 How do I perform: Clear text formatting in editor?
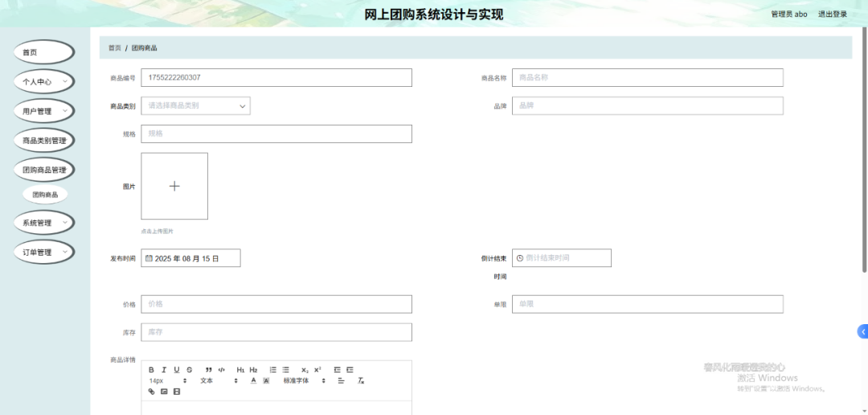(x=360, y=380)
